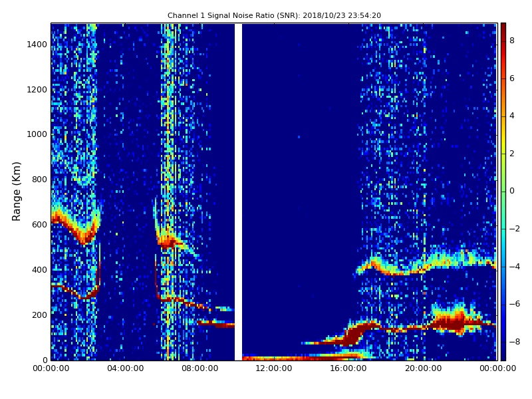Click the red echo layer near 06:00 at 520 km
The image size is (532, 399).
168,242
